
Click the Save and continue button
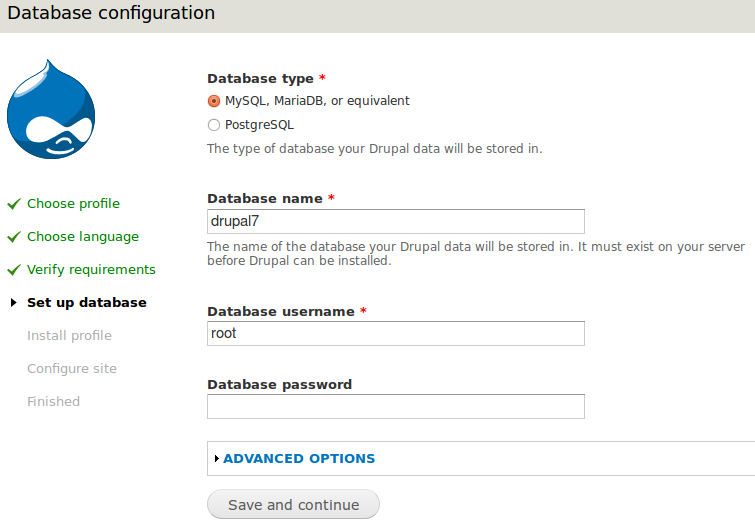click(x=293, y=505)
